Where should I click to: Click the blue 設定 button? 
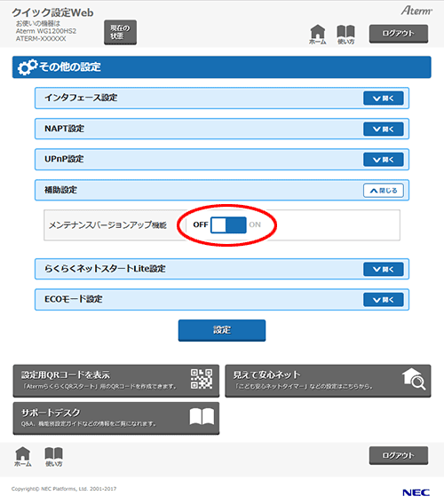click(x=222, y=330)
